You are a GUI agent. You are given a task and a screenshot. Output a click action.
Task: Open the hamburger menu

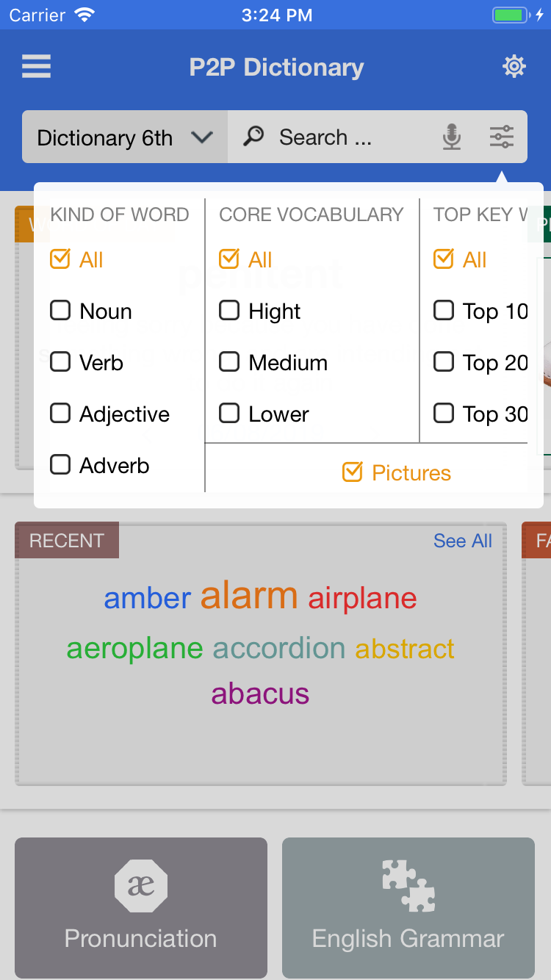36,67
